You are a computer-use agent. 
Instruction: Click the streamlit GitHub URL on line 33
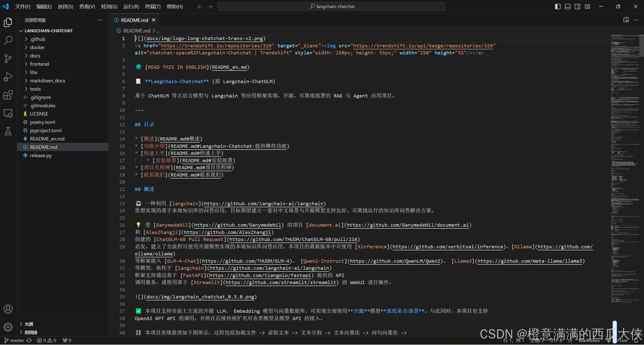point(281,283)
